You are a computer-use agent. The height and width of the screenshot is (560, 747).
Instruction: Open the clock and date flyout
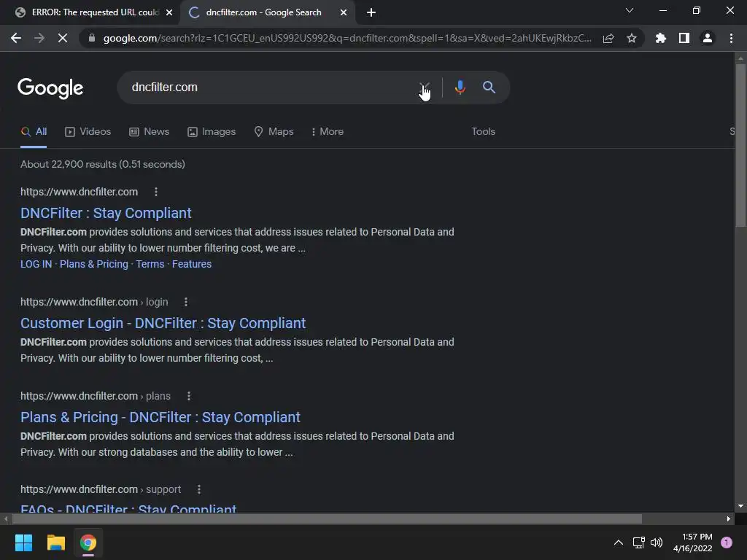coord(693,542)
